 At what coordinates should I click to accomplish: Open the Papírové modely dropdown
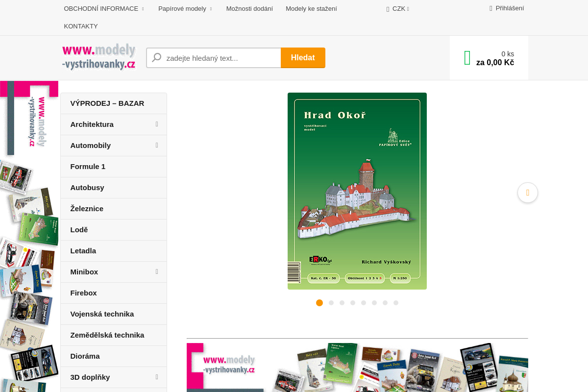pyautogui.click(x=185, y=9)
